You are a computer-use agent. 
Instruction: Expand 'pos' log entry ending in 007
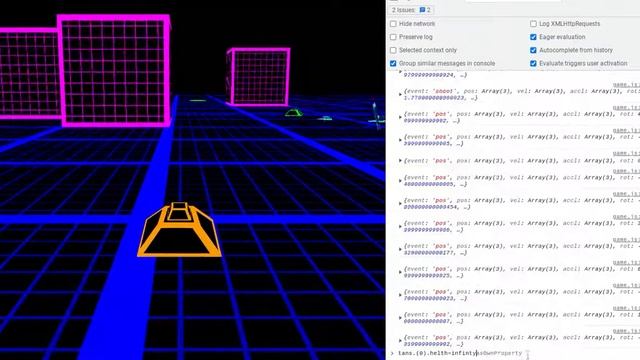400,318
